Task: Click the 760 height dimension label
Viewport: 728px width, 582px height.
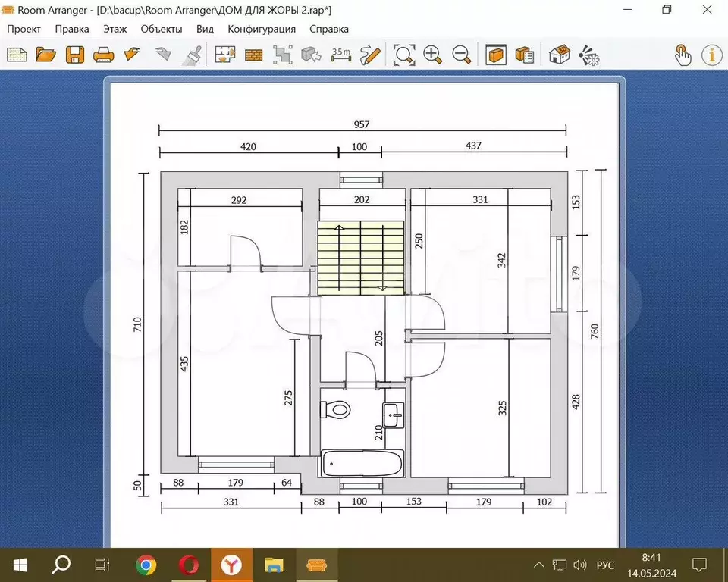Action: pos(595,331)
